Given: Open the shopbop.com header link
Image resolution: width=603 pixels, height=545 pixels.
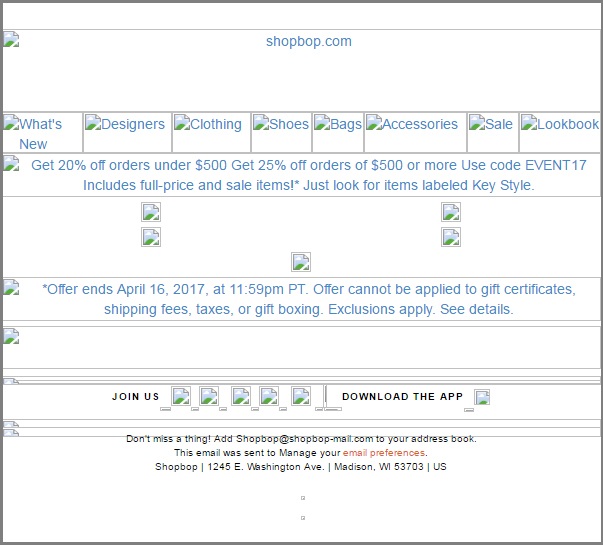Looking at the screenshot, I should click(309, 41).
